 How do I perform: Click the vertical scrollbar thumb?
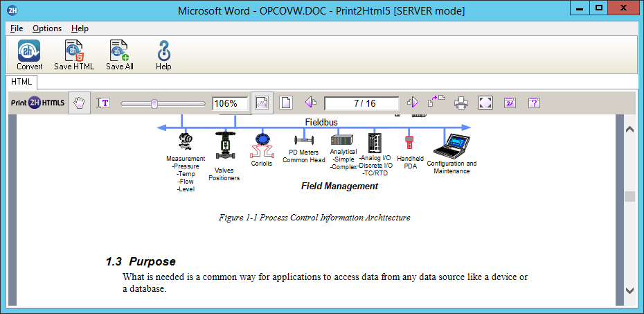629,196
